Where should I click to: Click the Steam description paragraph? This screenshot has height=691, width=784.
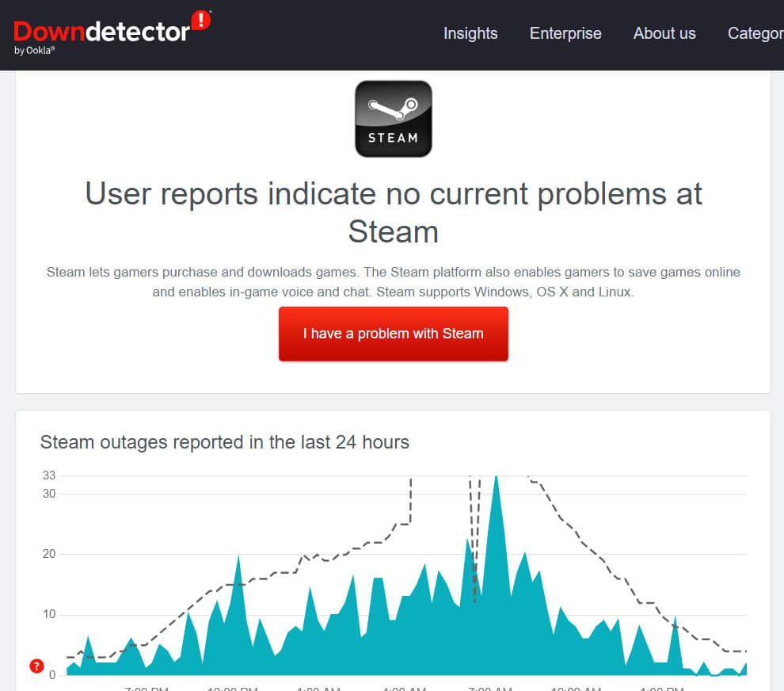[394, 282]
